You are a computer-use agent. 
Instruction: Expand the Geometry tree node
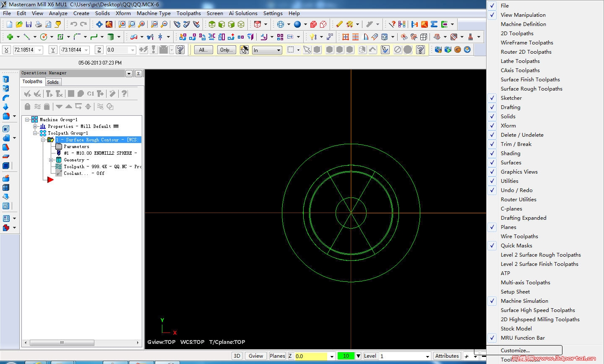coord(51,160)
